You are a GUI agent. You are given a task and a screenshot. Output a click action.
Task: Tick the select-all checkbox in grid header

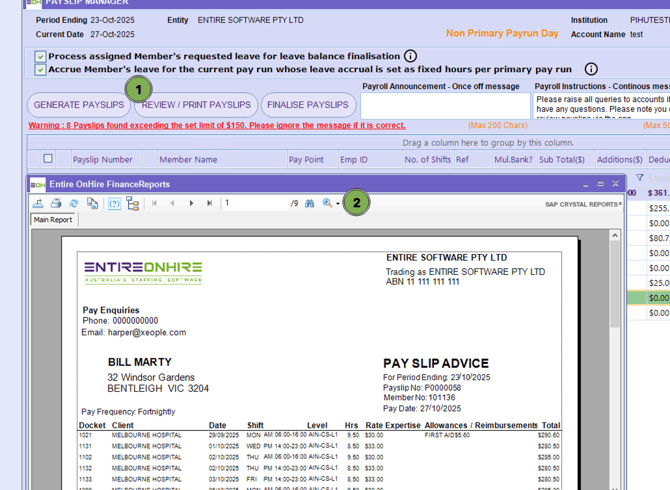click(x=47, y=159)
